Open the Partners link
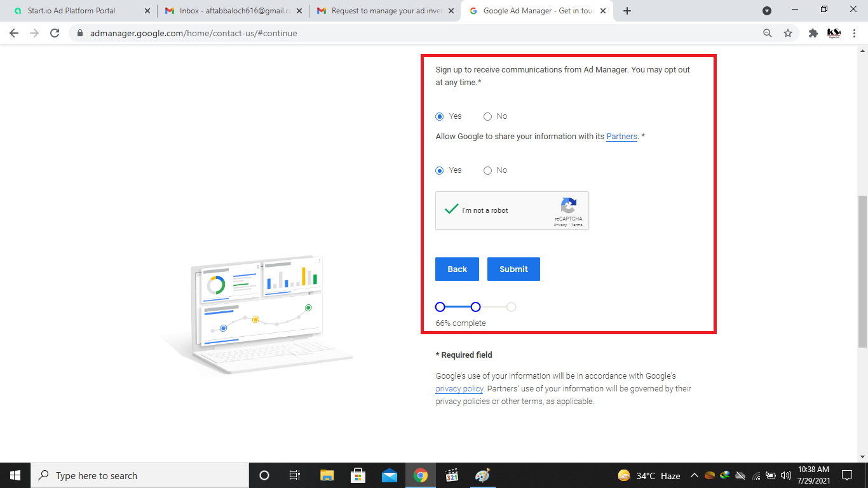This screenshot has height=488, width=868. 621,137
